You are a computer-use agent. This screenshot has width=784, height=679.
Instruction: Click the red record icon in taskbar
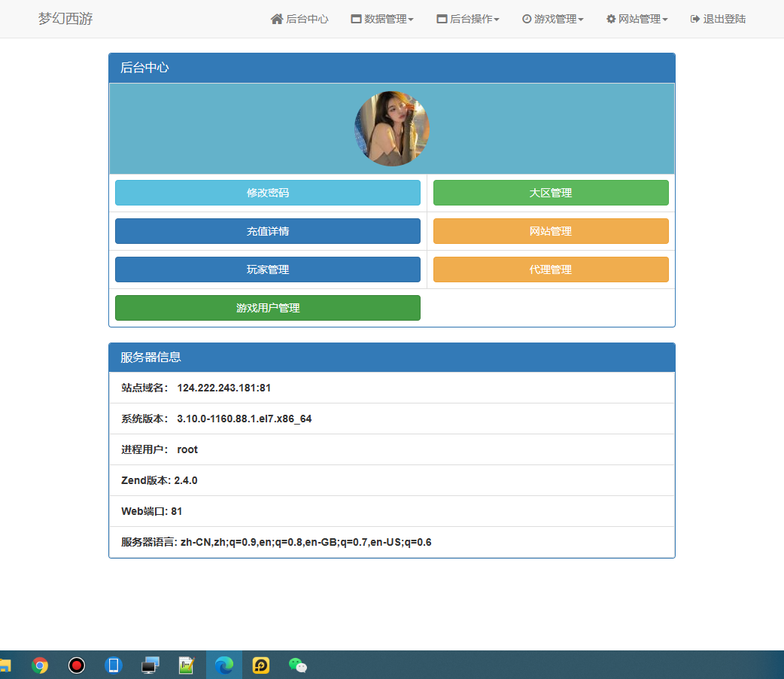[x=77, y=665]
